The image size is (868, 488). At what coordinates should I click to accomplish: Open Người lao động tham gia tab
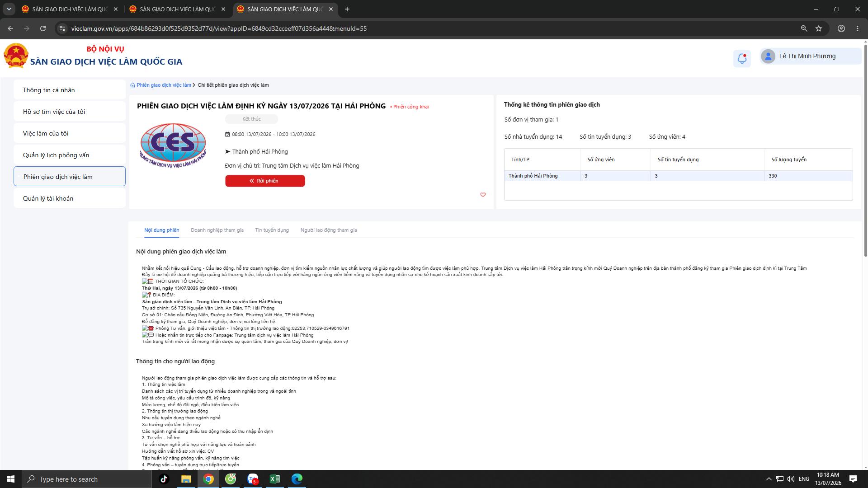329,230
